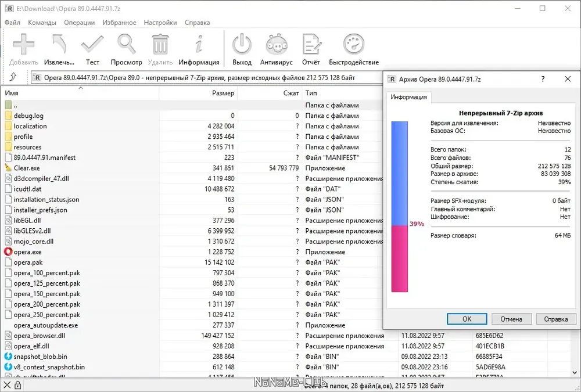The image size is (581, 392).
Task: Sort the list by the Имя column header
Action: coord(80,93)
